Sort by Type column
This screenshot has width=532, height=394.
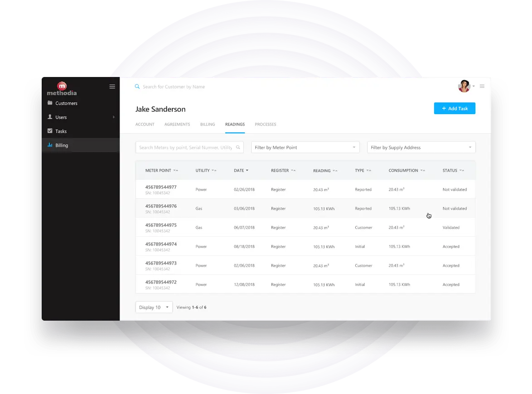click(x=363, y=171)
